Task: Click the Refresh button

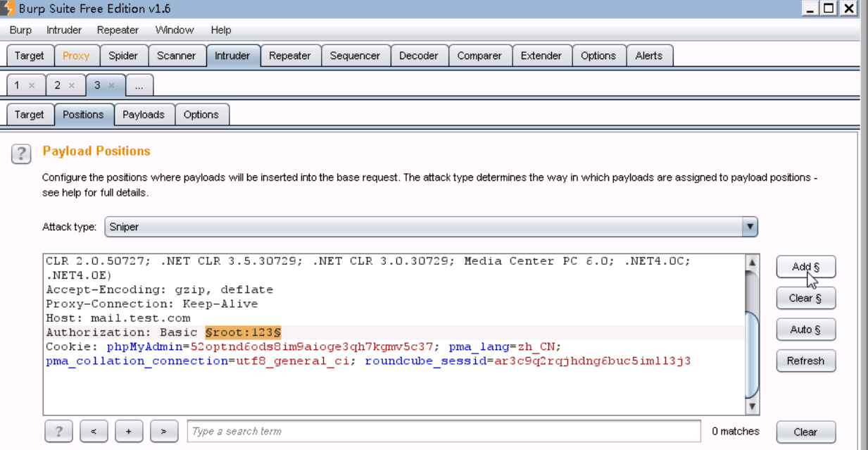Action: [x=806, y=361]
